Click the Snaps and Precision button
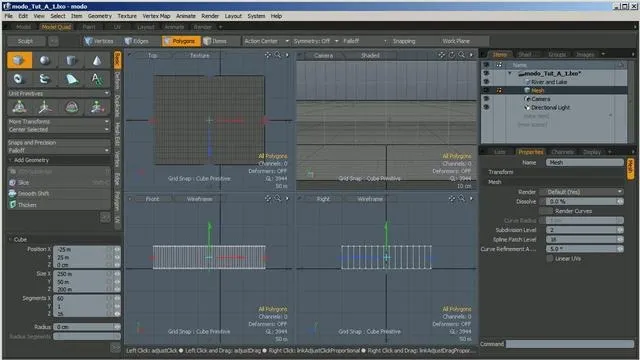The height and width of the screenshot is (360, 640). 59,142
